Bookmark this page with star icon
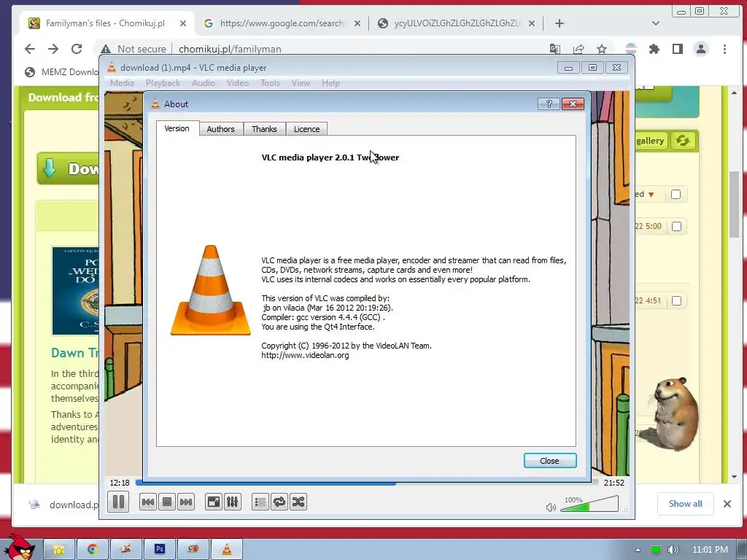 click(602, 49)
